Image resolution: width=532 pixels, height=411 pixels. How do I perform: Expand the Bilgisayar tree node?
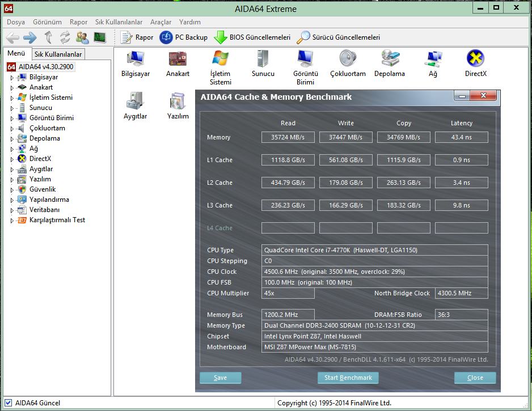(x=12, y=78)
